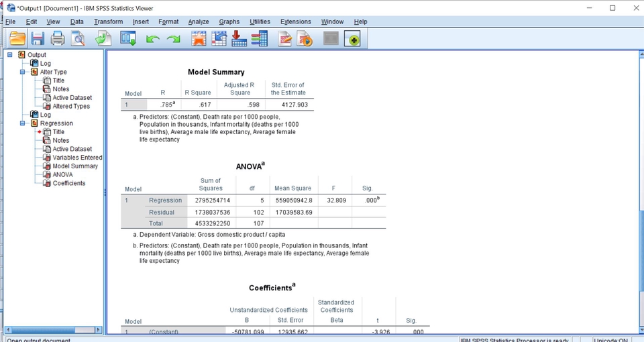Image resolution: width=644 pixels, height=342 pixels.
Task: Open the Extensions menu
Action: click(x=296, y=21)
